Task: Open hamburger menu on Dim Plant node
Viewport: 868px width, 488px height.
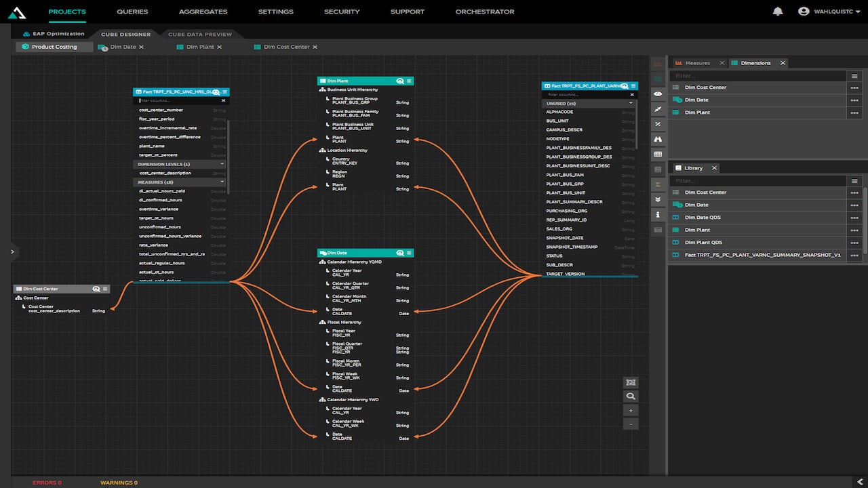Action: [x=409, y=81]
